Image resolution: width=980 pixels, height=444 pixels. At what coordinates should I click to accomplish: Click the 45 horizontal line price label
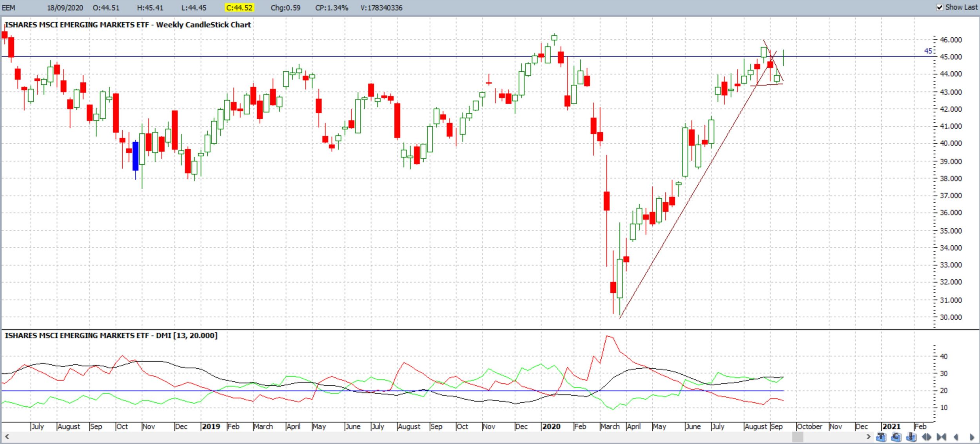coord(928,51)
